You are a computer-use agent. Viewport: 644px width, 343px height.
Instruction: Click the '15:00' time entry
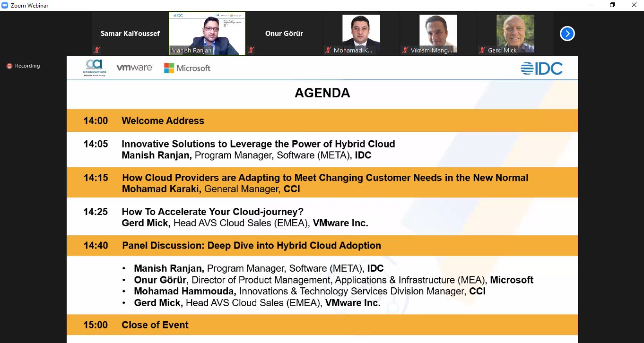pyautogui.click(x=96, y=325)
